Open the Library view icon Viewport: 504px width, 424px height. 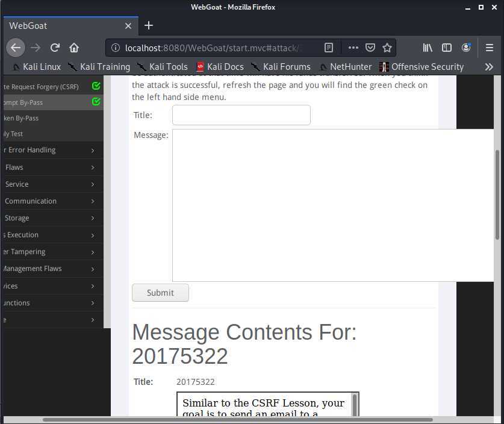(427, 48)
